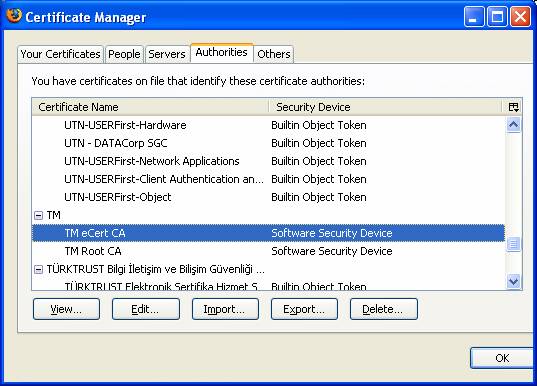Click the scrollbar down arrow
Viewport: 537px width, 386px height.
click(513, 282)
